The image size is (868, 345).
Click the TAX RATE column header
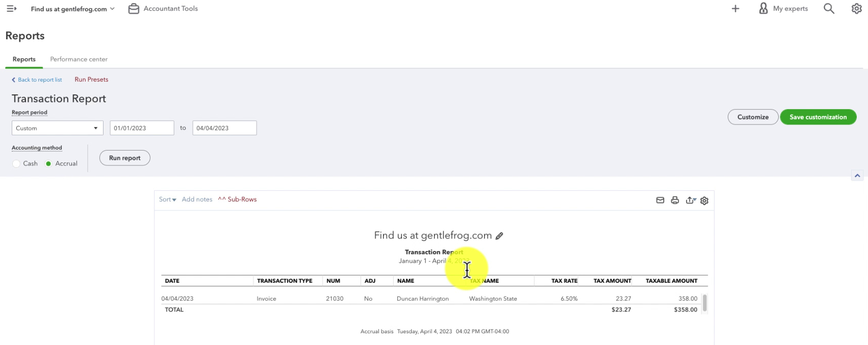565,281
